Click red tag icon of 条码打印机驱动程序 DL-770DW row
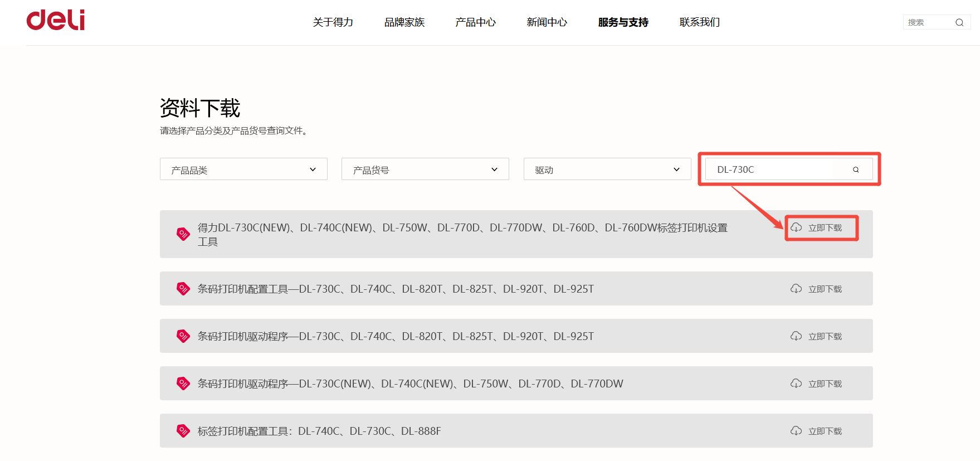980x461 pixels. point(183,384)
